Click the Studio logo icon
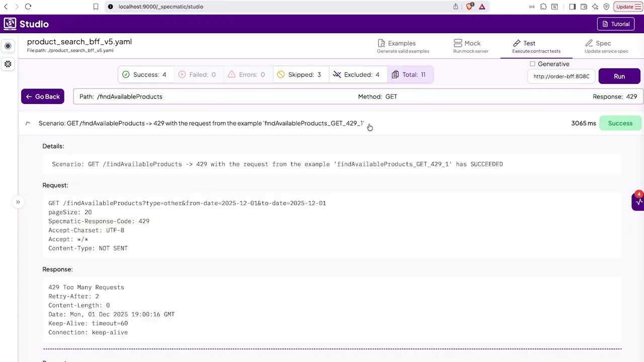 click(10, 24)
